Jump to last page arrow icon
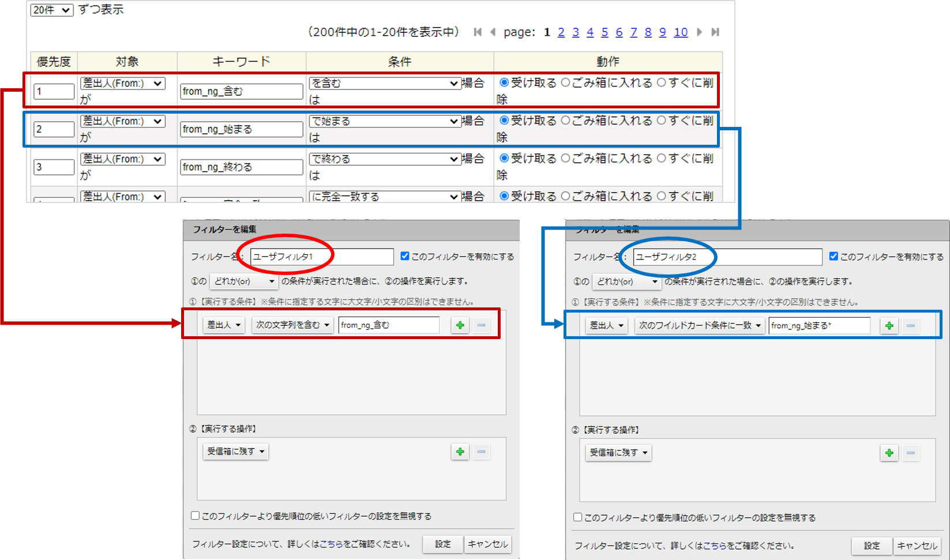950x560 pixels. point(715,32)
